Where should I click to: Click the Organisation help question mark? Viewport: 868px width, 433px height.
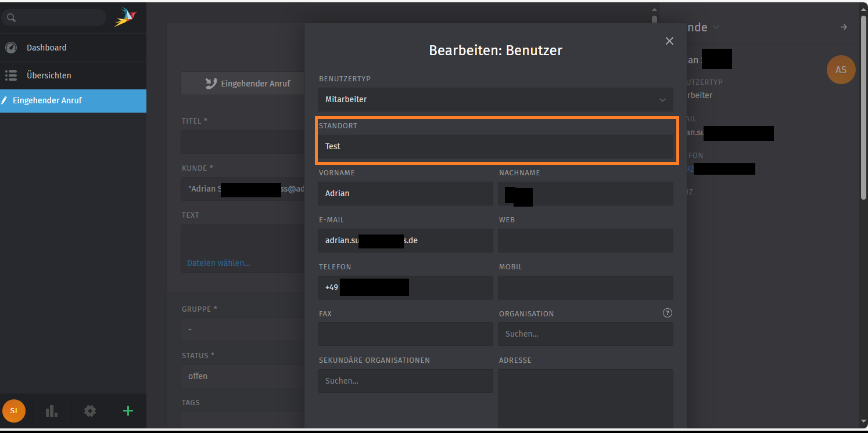(667, 313)
